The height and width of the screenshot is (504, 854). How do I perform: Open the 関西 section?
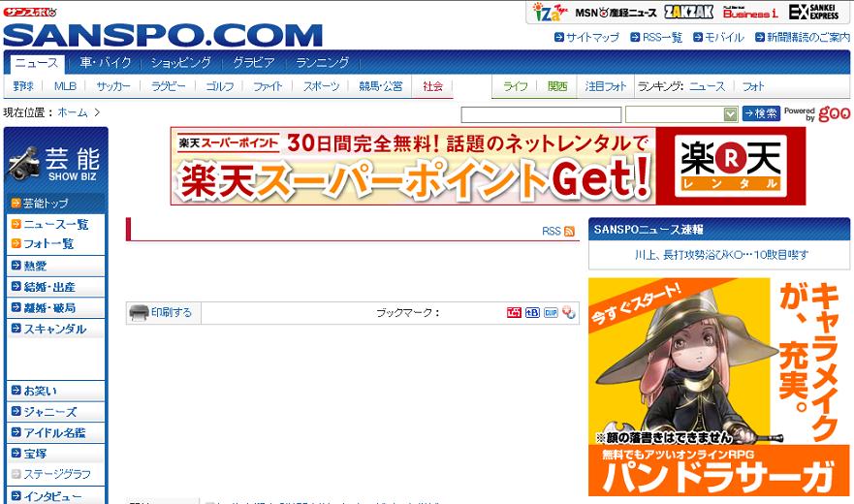click(x=557, y=86)
